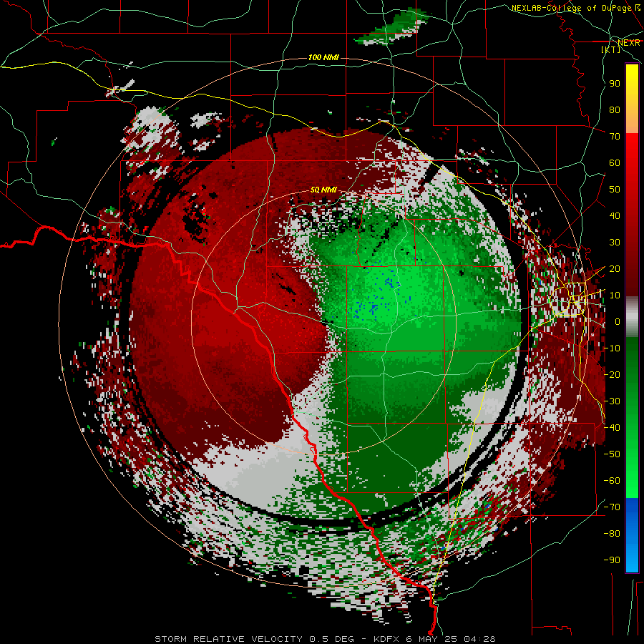Click the -90 value on the velocity scale

(x=612, y=560)
